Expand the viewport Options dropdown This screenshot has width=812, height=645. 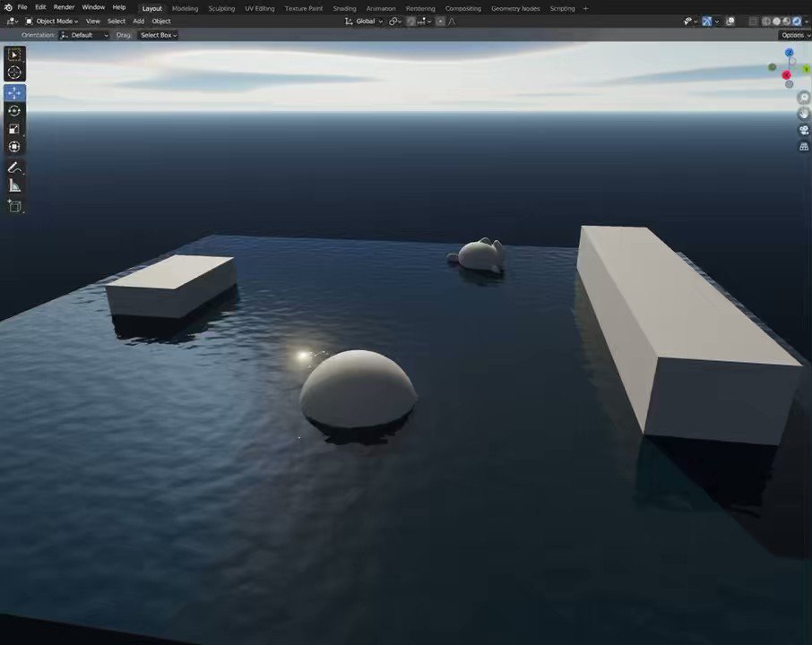coord(794,35)
